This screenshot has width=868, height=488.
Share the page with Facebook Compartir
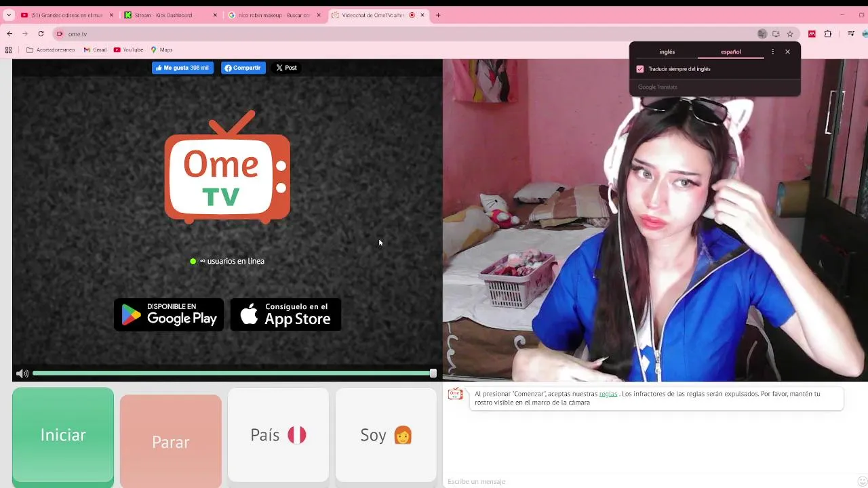[243, 68]
